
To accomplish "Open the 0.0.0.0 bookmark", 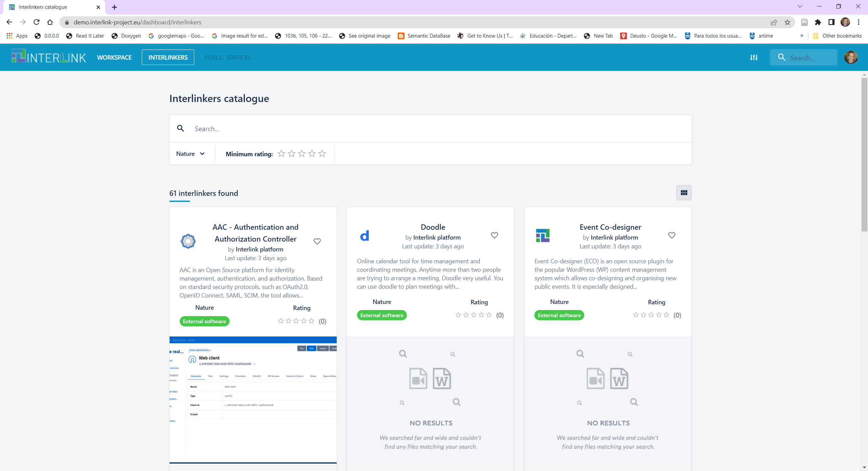I will 47,36.
